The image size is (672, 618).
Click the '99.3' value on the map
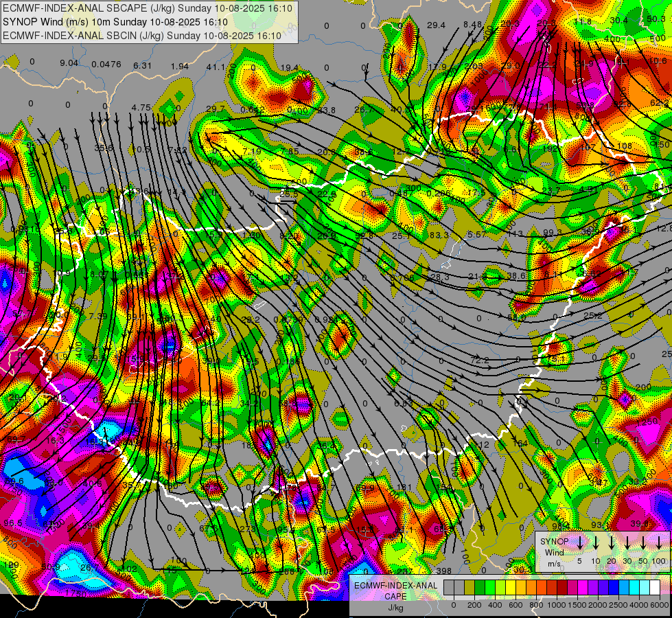[552, 233]
